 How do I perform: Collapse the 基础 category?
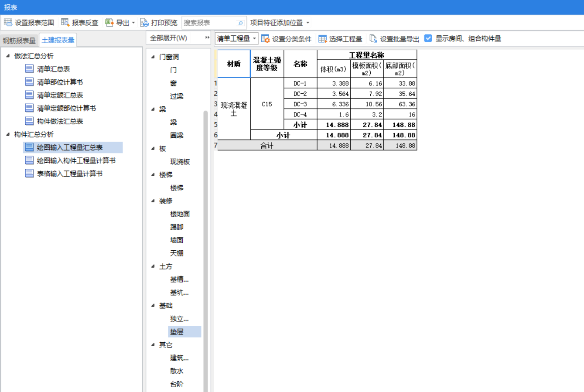click(x=153, y=305)
